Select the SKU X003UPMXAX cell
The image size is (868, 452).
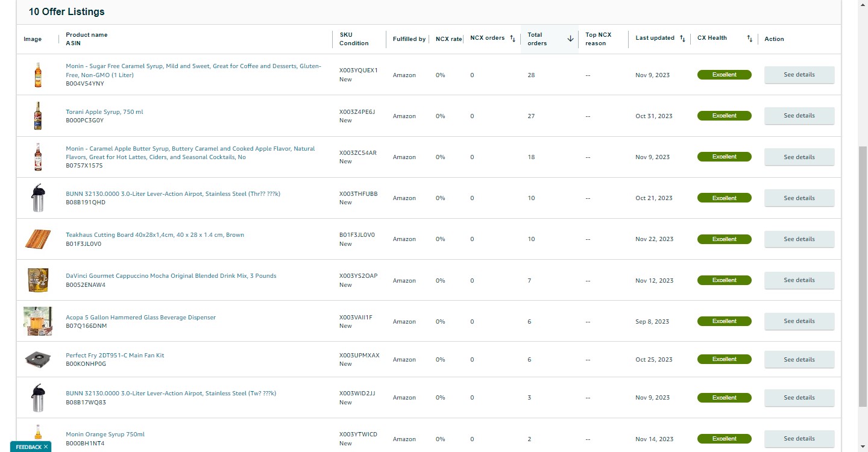(360, 356)
